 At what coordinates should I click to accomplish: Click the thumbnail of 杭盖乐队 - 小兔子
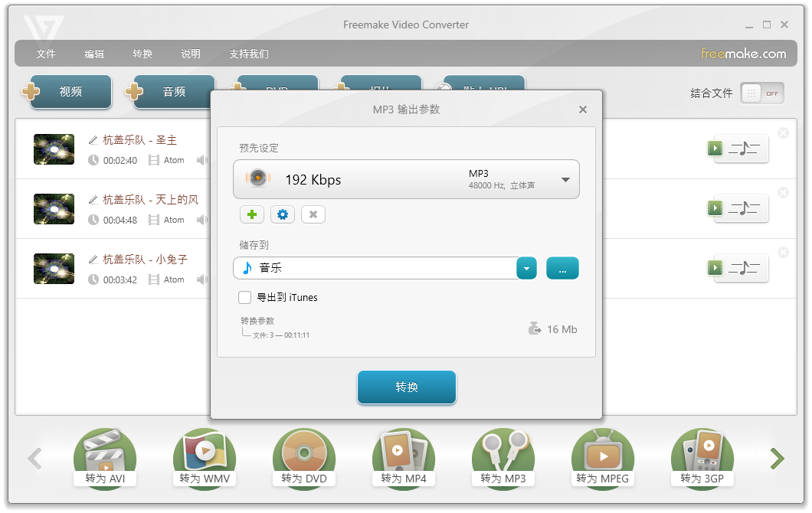pos(54,269)
